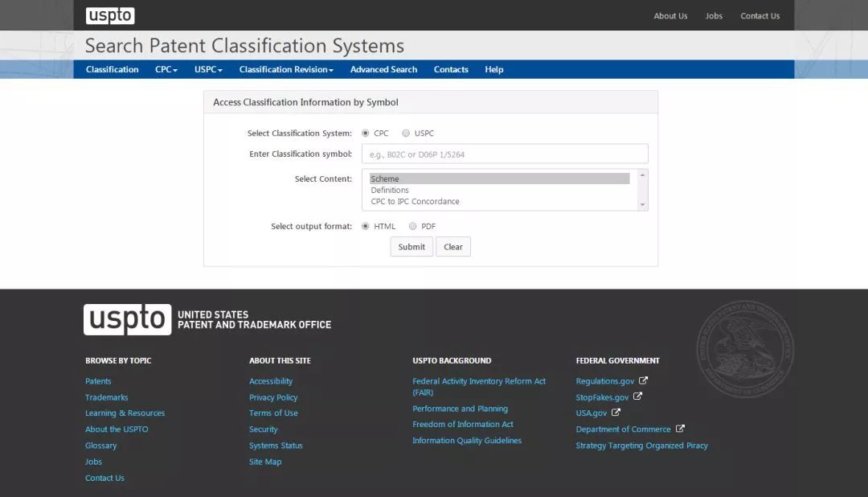
Task: Choose HTML as output format
Action: point(366,227)
